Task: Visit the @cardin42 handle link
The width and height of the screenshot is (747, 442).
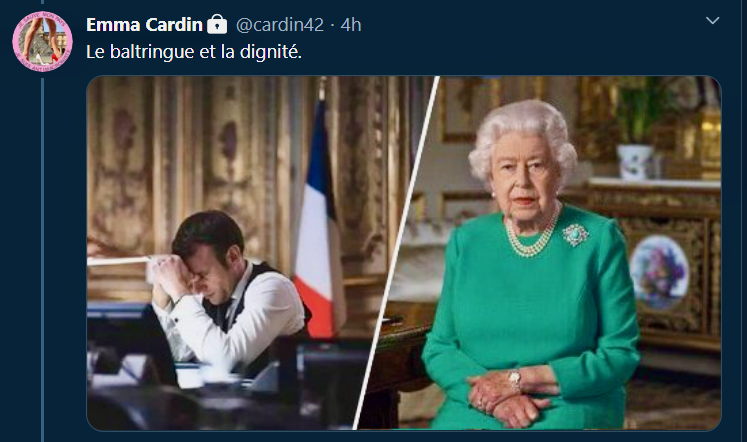Action: 283,24
